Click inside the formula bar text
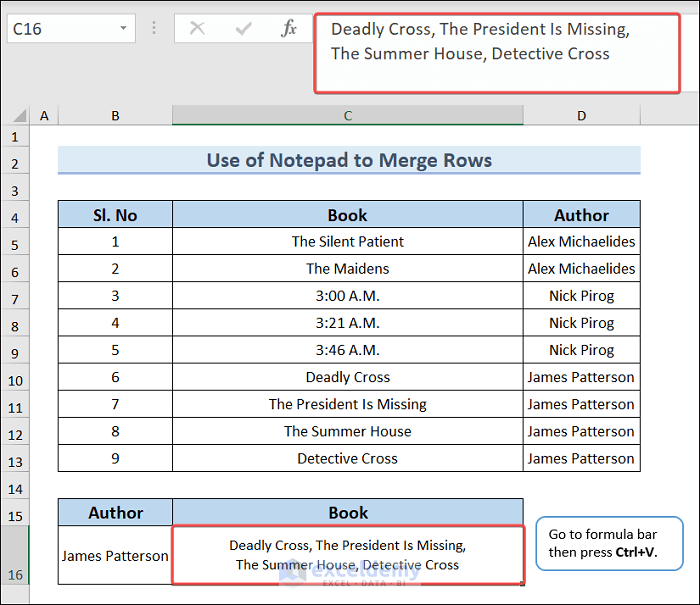The height and width of the screenshot is (605, 700). [480, 42]
